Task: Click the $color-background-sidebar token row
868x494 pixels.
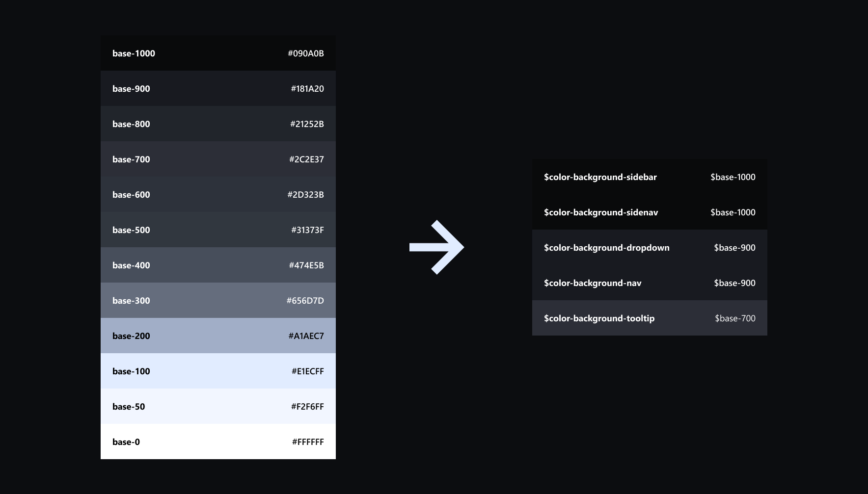Action: click(x=649, y=177)
